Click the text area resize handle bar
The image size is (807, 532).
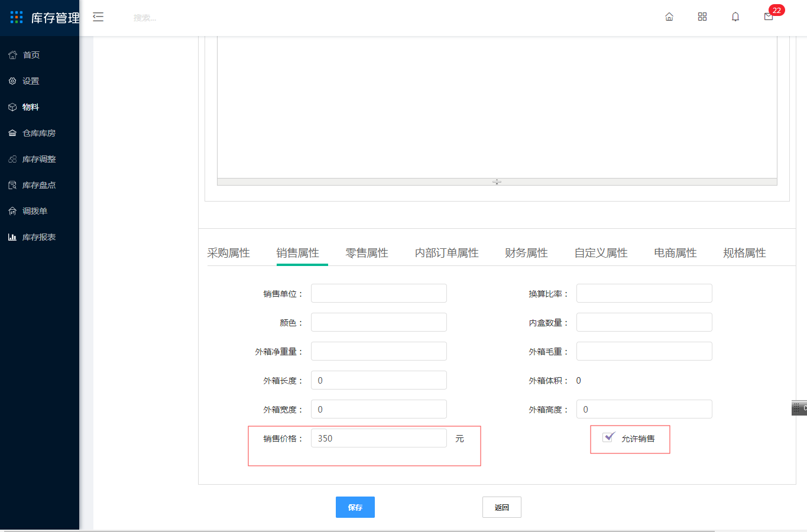[497, 182]
